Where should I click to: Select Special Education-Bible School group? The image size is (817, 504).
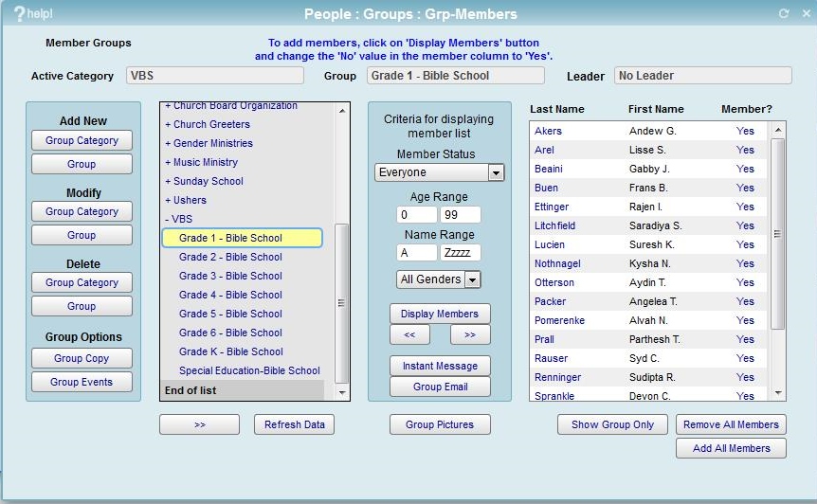click(x=249, y=370)
